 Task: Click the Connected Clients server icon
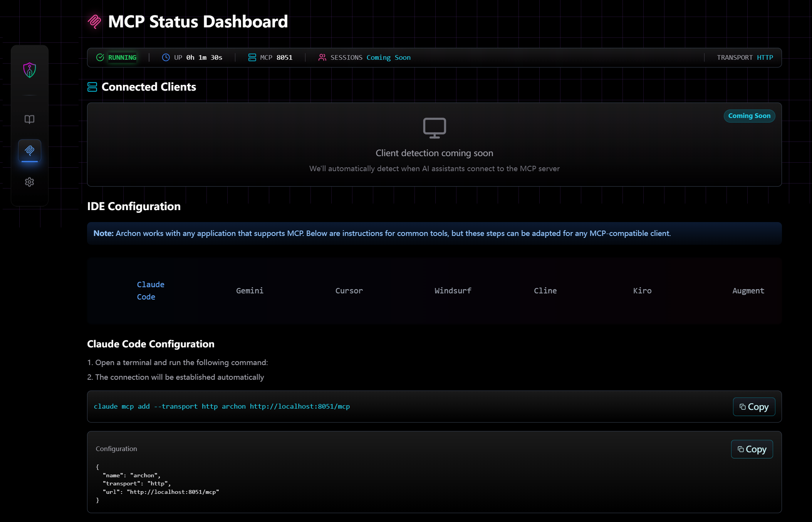coord(92,87)
